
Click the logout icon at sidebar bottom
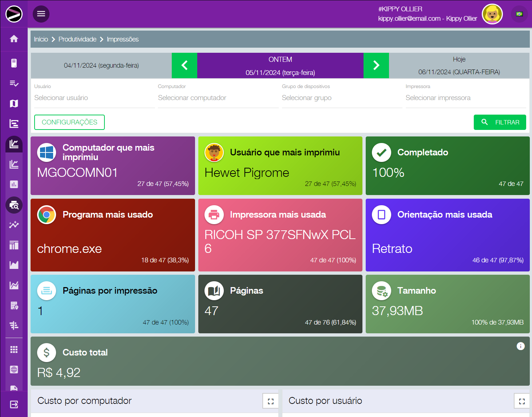point(14,404)
